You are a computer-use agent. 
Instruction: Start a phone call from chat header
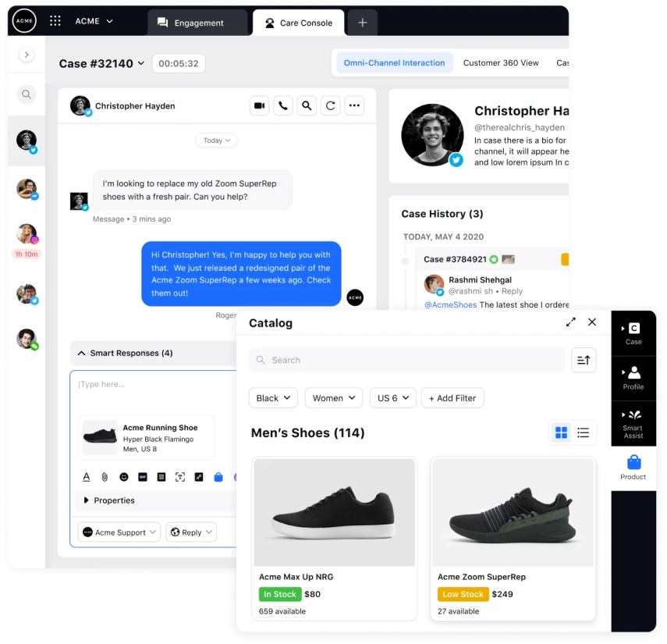pyautogui.click(x=283, y=105)
